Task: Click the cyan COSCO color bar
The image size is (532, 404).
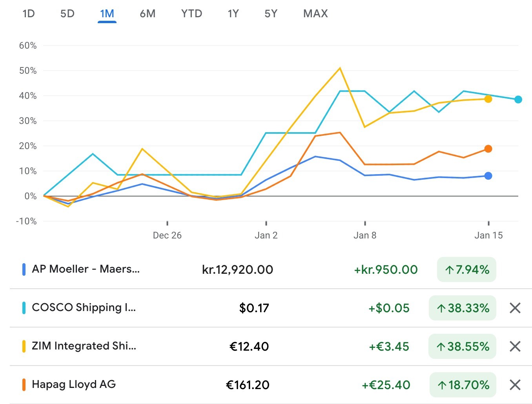Action: point(24,308)
